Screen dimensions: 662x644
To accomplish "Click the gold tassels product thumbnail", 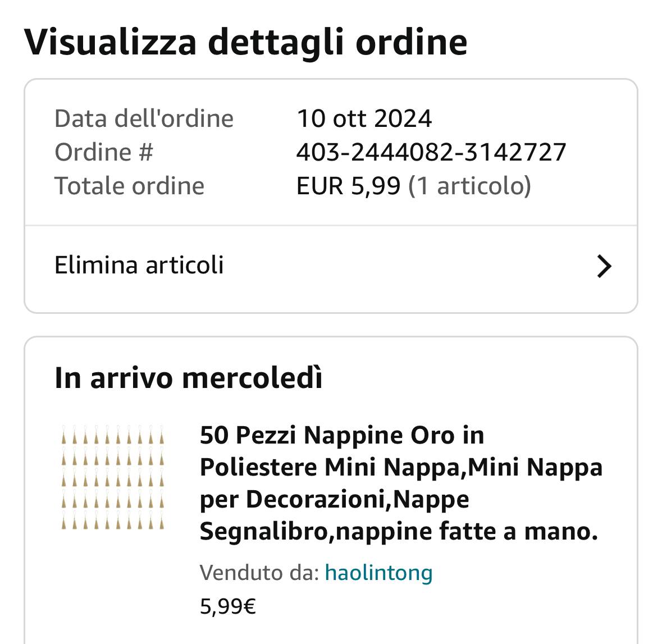I will tap(113, 478).
